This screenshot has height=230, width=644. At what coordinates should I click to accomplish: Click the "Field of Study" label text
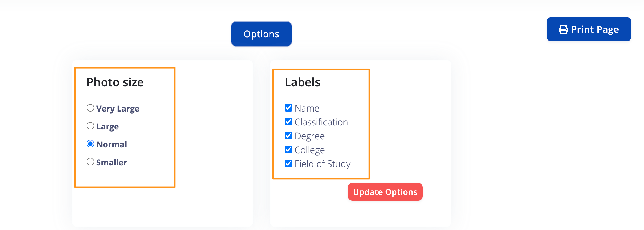(x=322, y=164)
